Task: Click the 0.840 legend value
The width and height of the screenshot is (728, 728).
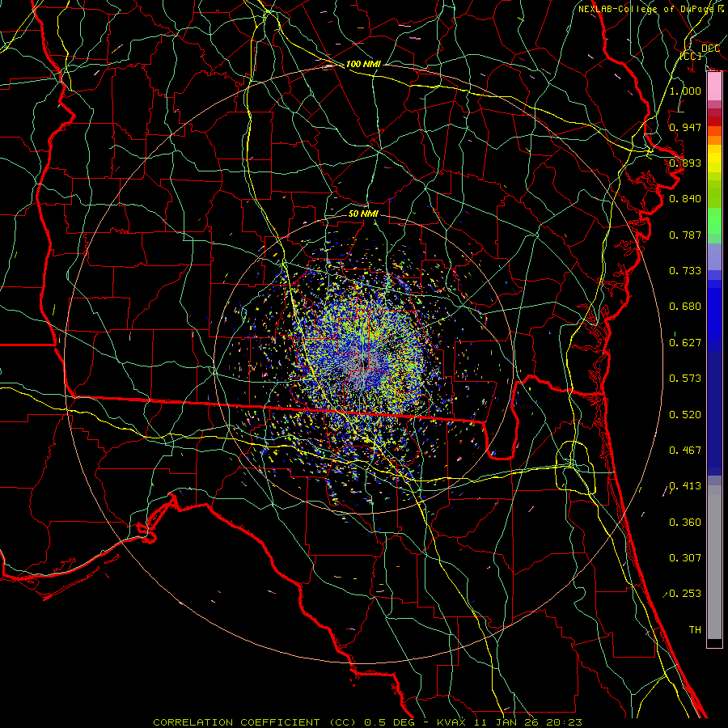Action: point(685,199)
